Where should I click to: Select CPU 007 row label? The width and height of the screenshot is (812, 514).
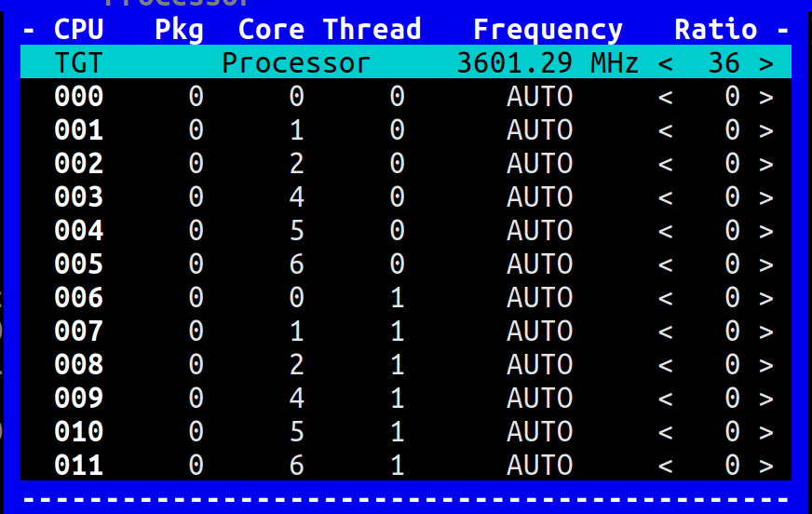click(x=79, y=331)
